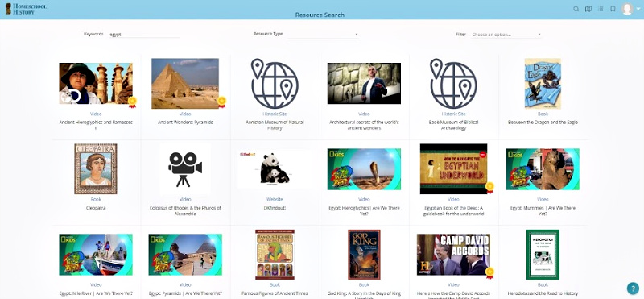
Task: Click globe icon for Anniston Museum
Action: pos(275,83)
